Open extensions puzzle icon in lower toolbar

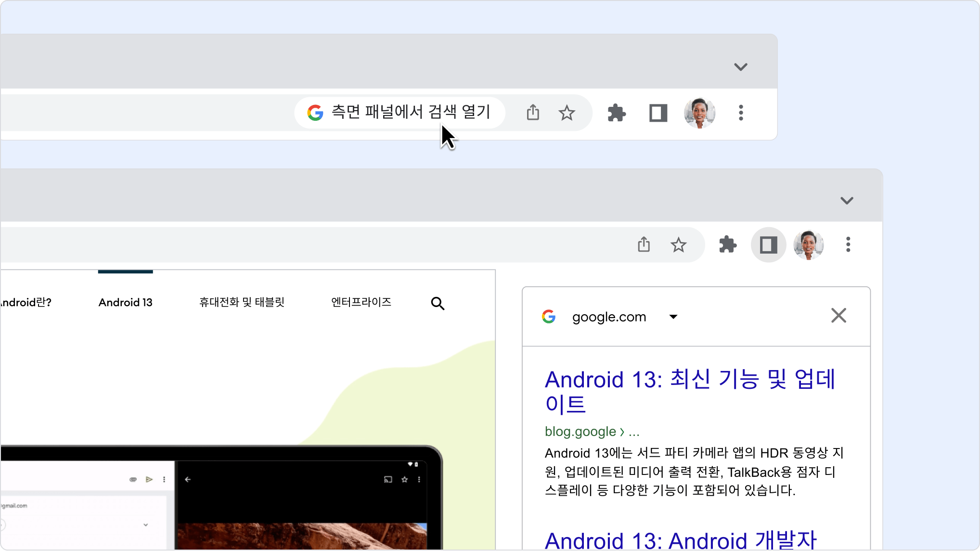pos(727,244)
